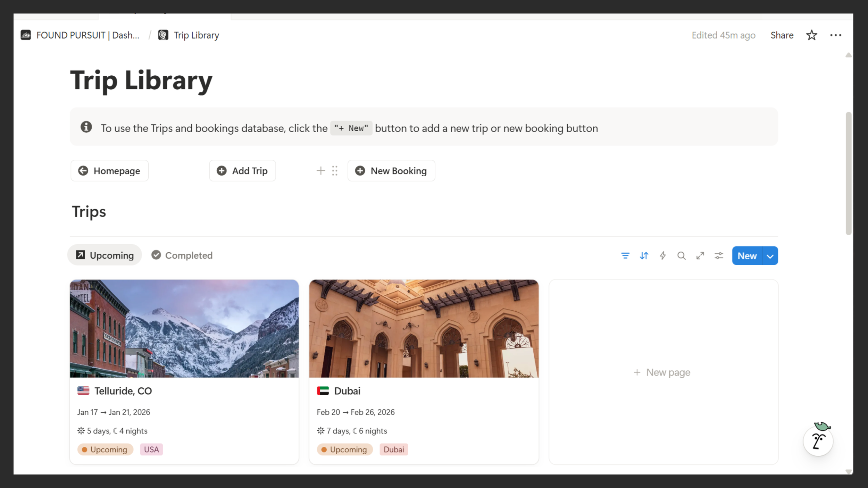
Task: Click the Add Trip button
Action: (x=242, y=171)
